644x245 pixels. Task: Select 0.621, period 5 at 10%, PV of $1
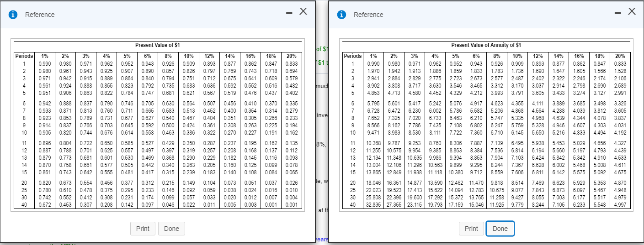[188, 94]
